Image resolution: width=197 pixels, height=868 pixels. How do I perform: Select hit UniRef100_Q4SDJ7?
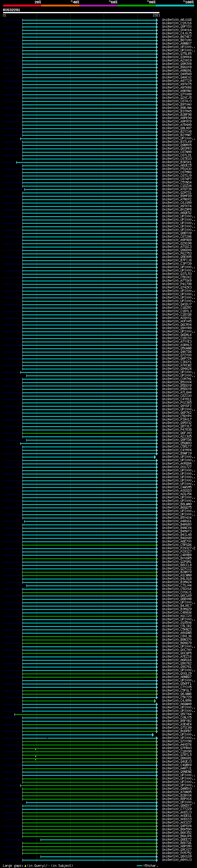(176, 304)
